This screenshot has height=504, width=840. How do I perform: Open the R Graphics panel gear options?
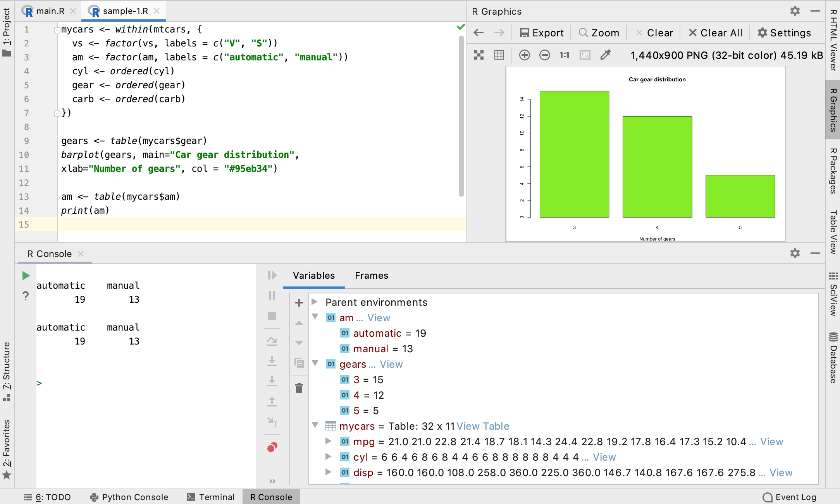pyautogui.click(x=795, y=11)
